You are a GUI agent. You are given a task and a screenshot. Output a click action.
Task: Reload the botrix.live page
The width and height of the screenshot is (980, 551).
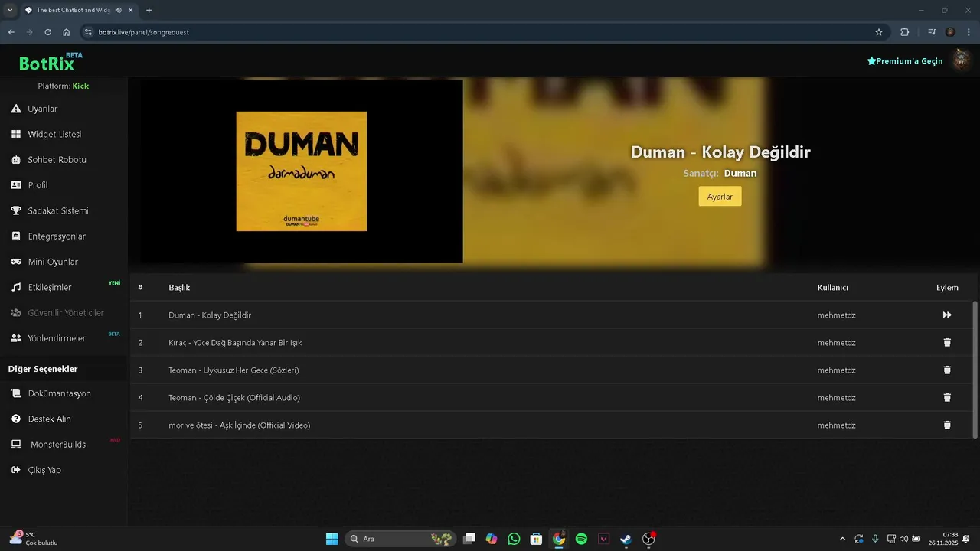coord(47,32)
